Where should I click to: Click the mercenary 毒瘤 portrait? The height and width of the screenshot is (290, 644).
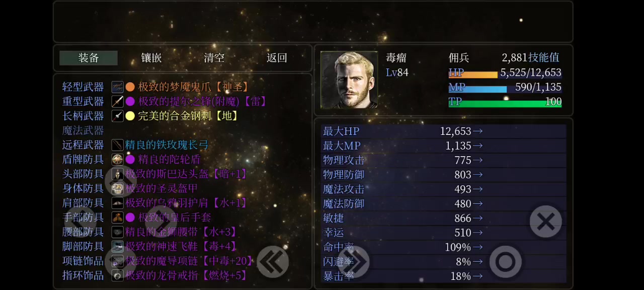click(349, 80)
